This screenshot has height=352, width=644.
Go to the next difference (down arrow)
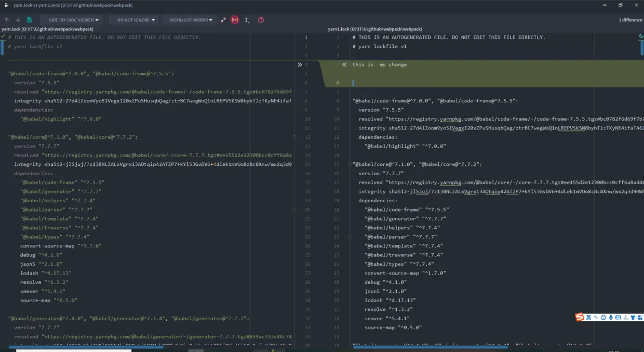[x=18, y=20]
